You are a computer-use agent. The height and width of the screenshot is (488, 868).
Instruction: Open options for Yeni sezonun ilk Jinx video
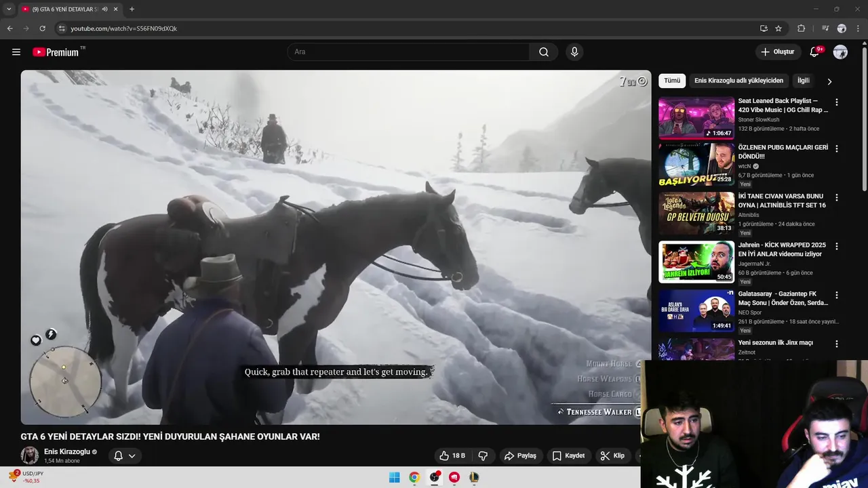pyautogui.click(x=836, y=344)
